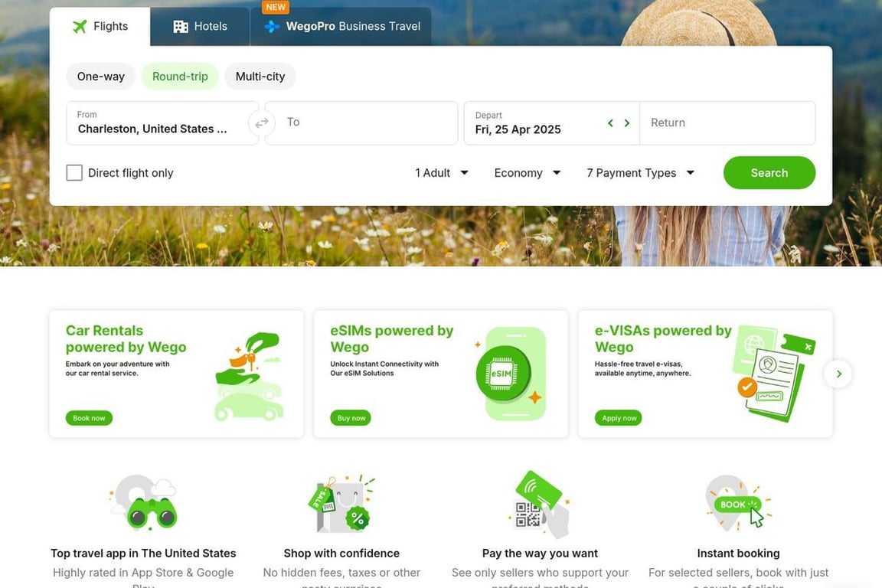The width and height of the screenshot is (882, 588).
Task: Click 'Top travel app in The United States' text
Action: pos(143,553)
